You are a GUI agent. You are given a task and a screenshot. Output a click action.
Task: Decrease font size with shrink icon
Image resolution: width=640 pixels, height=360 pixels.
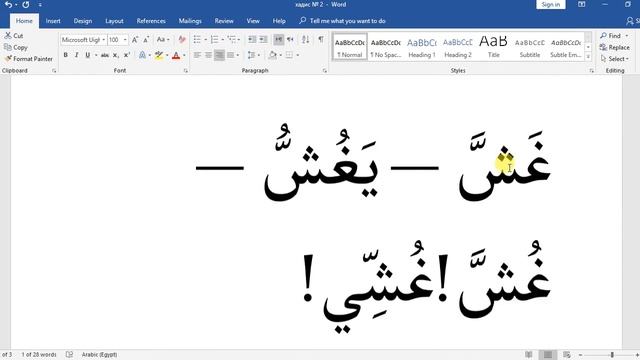(x=146, y=40)
